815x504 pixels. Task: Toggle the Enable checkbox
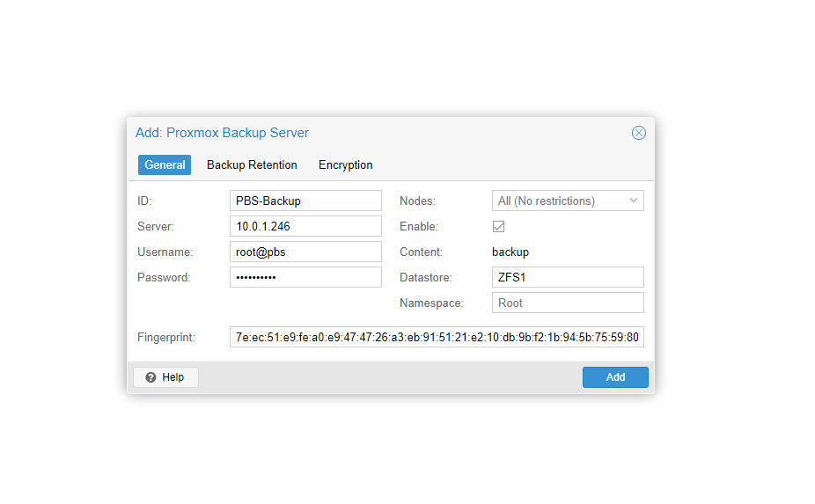coord(498,227)
